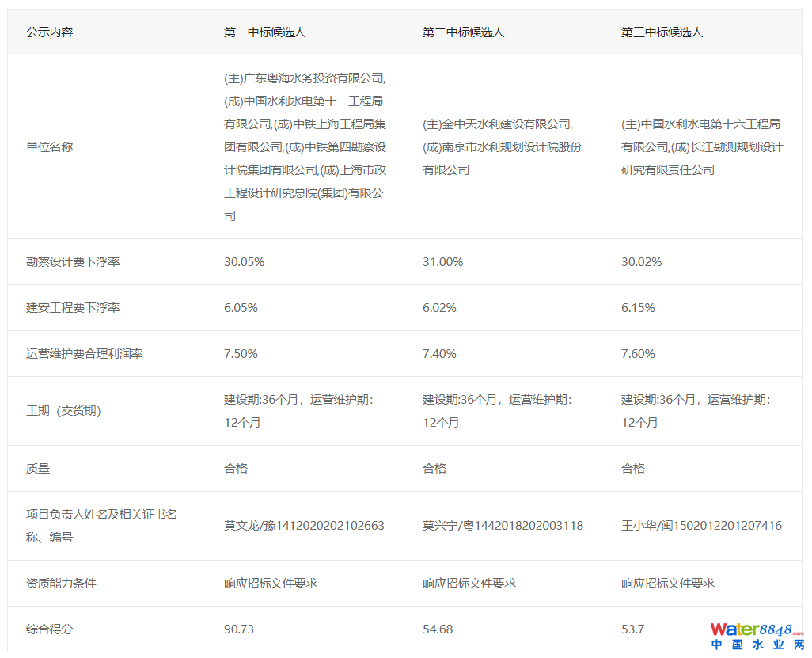Click the Water8848 logo watermark
Screen dimensions: 812x658
click(757, 630)
